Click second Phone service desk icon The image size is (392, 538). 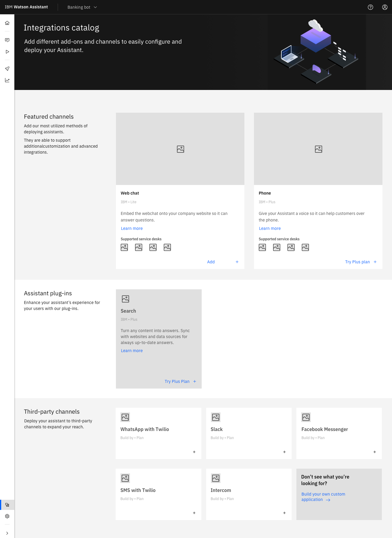click(277, 247)
